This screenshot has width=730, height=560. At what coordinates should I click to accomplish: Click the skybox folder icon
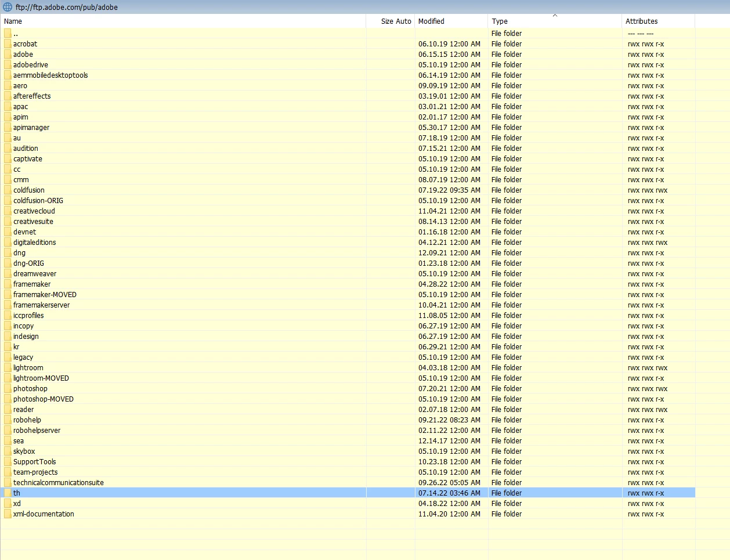[8, 451]
